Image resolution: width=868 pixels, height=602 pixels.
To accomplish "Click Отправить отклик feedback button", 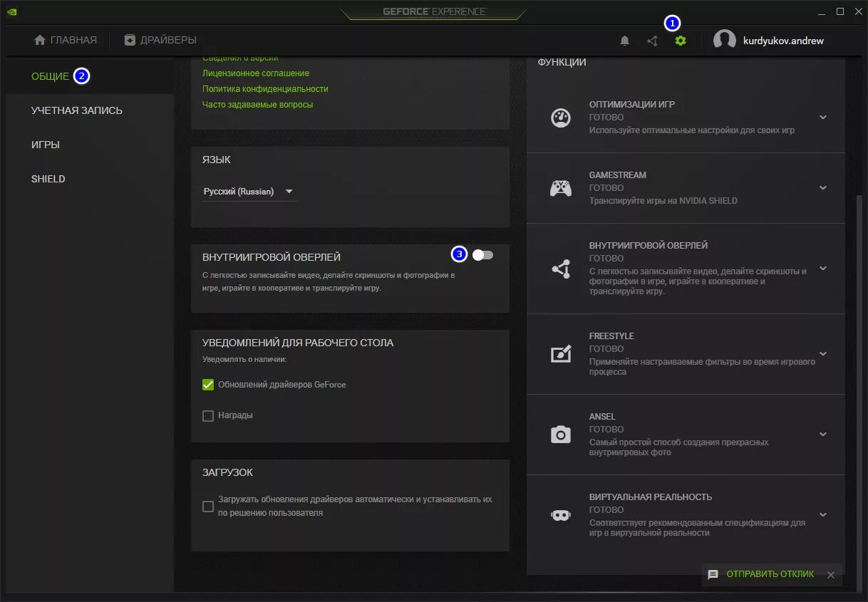I will [x=770, y=574].
